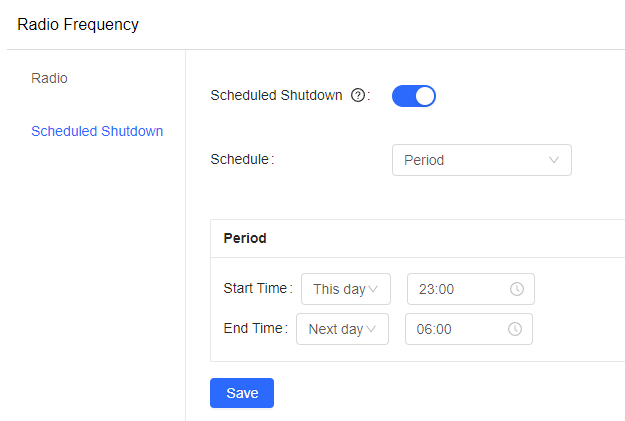Click the chevron arrow of the Schedule selector
Viewport: 625px width, 421px height.
tap(555, 160)
